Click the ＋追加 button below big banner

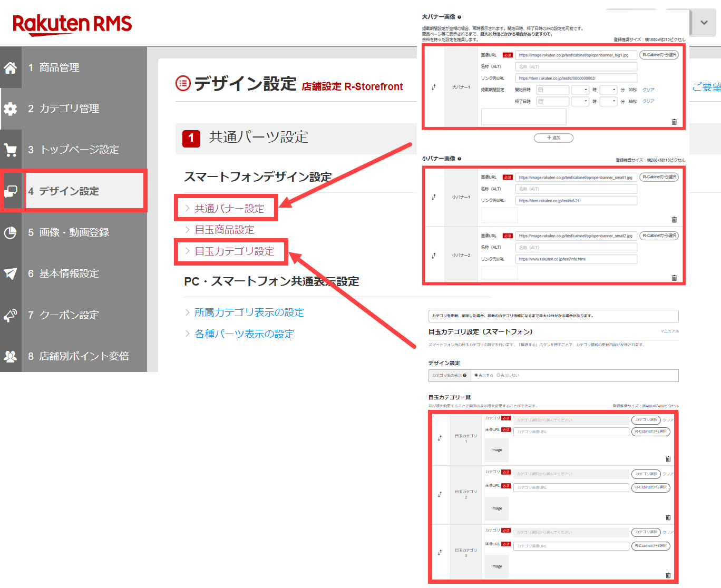tap(553, 138)
